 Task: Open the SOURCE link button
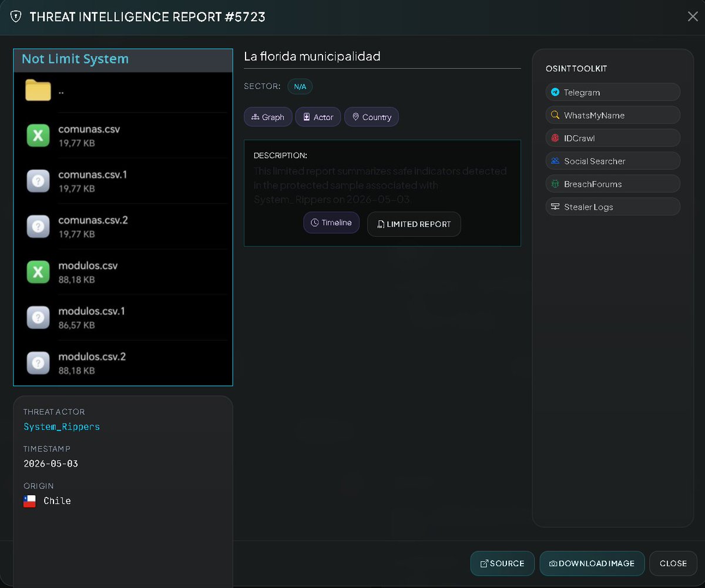click(502, 563)
